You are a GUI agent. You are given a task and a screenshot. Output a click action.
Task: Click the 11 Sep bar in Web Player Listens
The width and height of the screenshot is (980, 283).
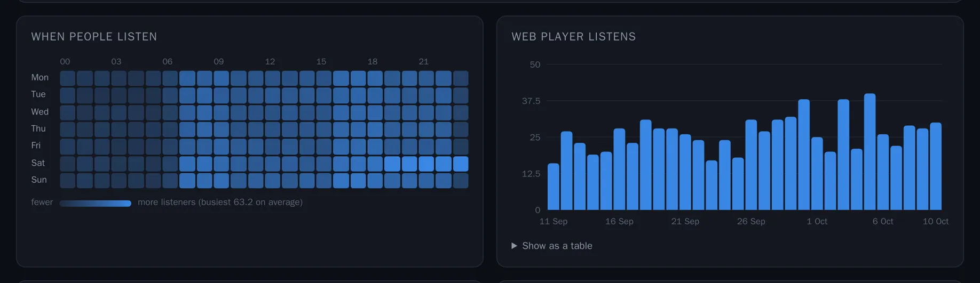pyautogui.click(x=554, y=187)
